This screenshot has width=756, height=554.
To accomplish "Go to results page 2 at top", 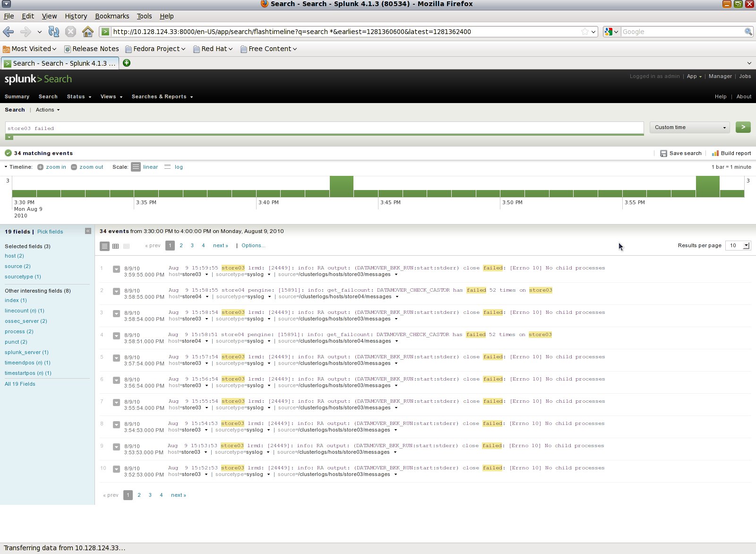I will [x=181, y=245].
